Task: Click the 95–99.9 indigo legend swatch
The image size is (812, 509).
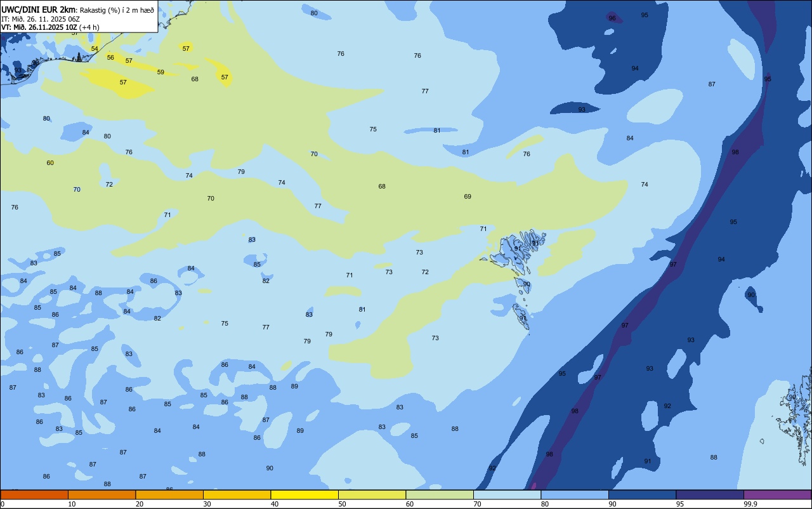Action: tap(710, 494)
